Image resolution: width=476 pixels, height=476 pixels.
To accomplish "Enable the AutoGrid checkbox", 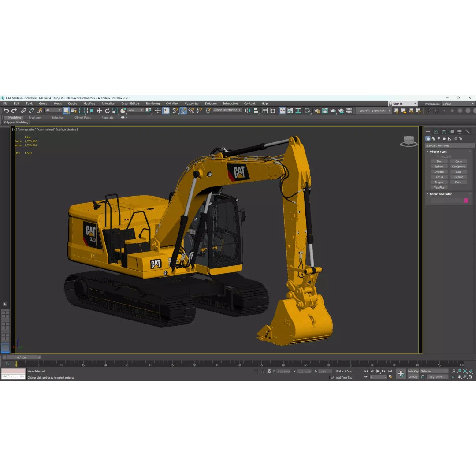I will (x=439, y=156).
